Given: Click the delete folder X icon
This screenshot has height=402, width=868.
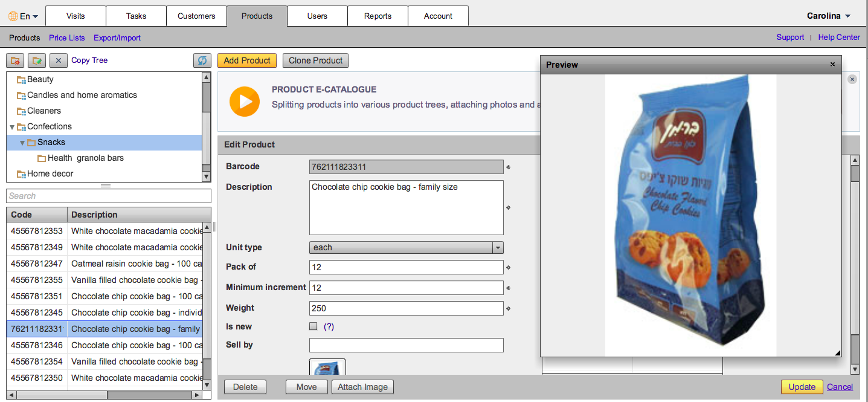Looking at the screenshot, I should 59,60.
